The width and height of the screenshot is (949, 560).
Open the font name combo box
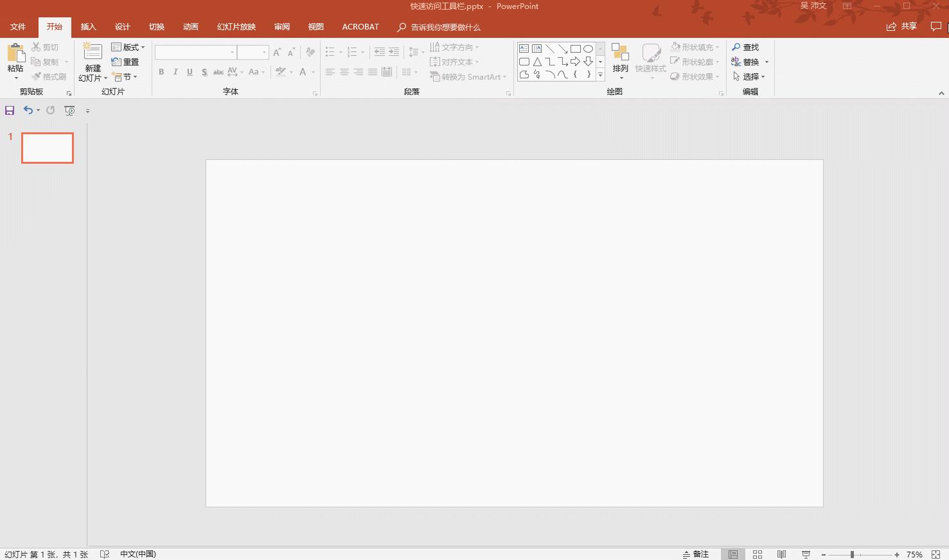click(x=195, y=52)
